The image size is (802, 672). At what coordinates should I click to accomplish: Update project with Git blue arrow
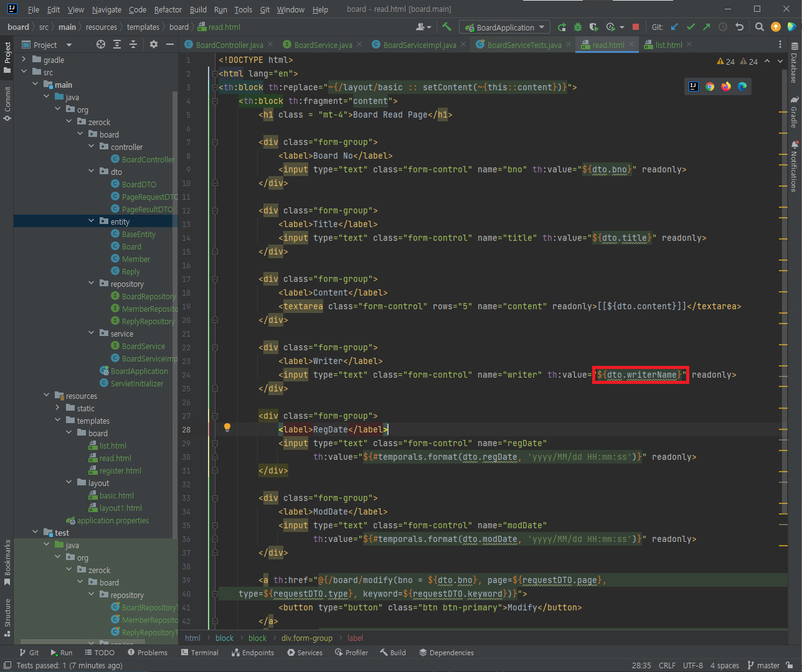674,27
